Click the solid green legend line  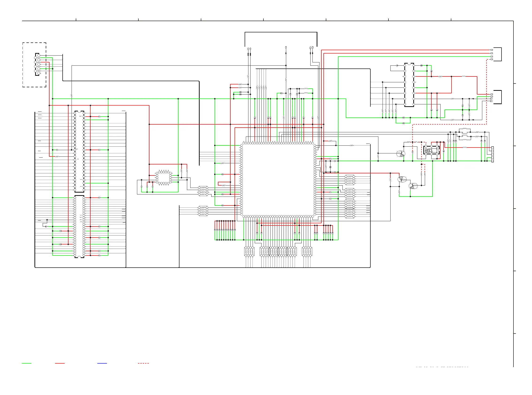tap(27, 363)
